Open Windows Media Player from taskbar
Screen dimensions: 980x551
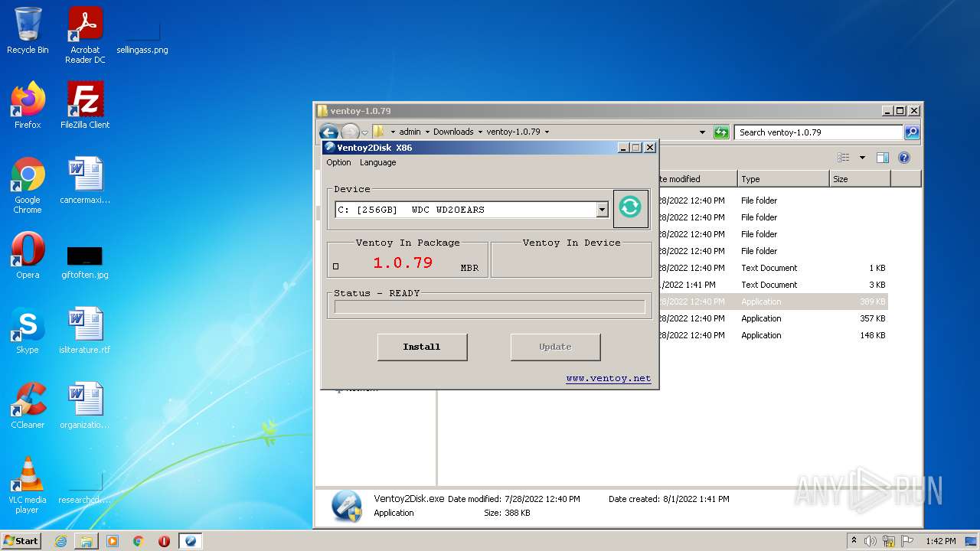113,541
